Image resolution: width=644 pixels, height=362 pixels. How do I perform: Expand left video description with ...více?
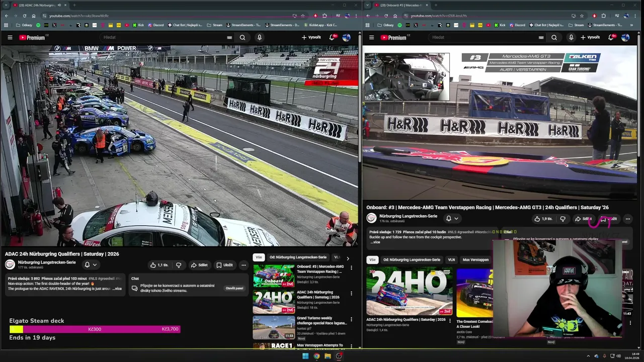(117, 289)
